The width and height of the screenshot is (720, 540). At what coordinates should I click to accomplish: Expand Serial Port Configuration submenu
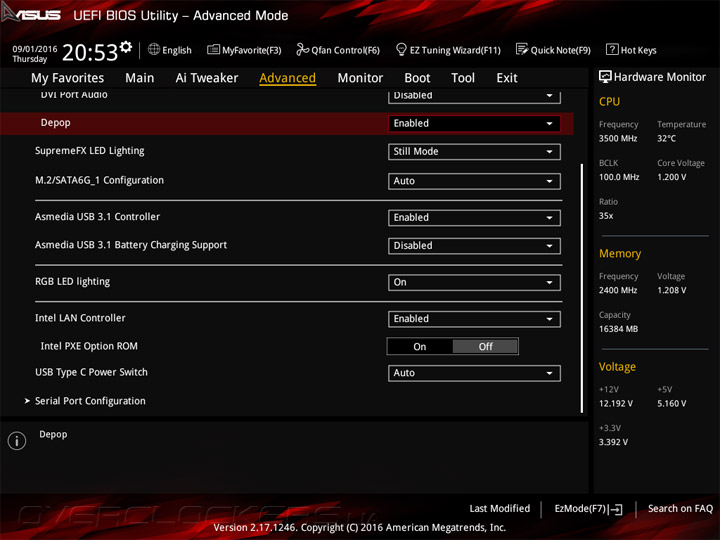click(90, 401)
